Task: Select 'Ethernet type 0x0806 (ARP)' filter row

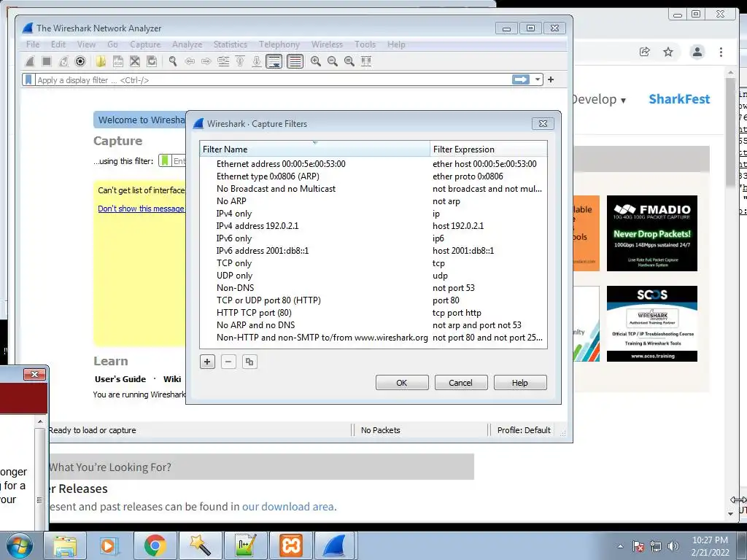Action: pyautogui.click(x=373, y=176)
